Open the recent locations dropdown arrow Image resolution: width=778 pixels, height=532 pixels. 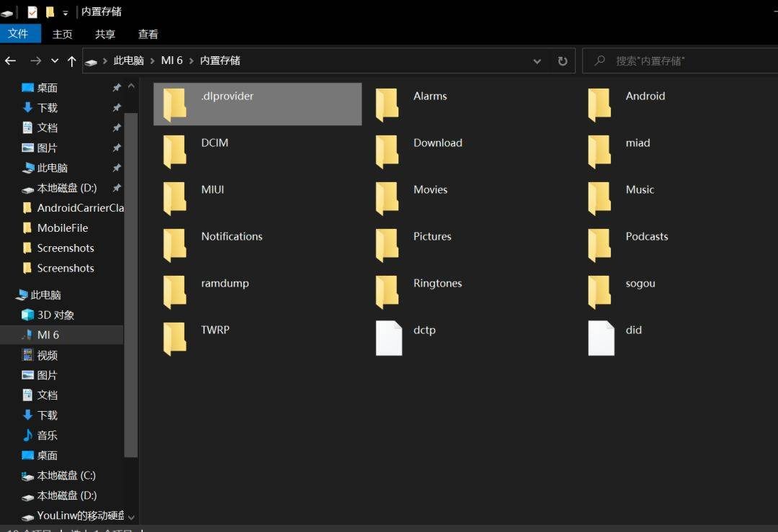pyautogui.click(x=55, y=61)
